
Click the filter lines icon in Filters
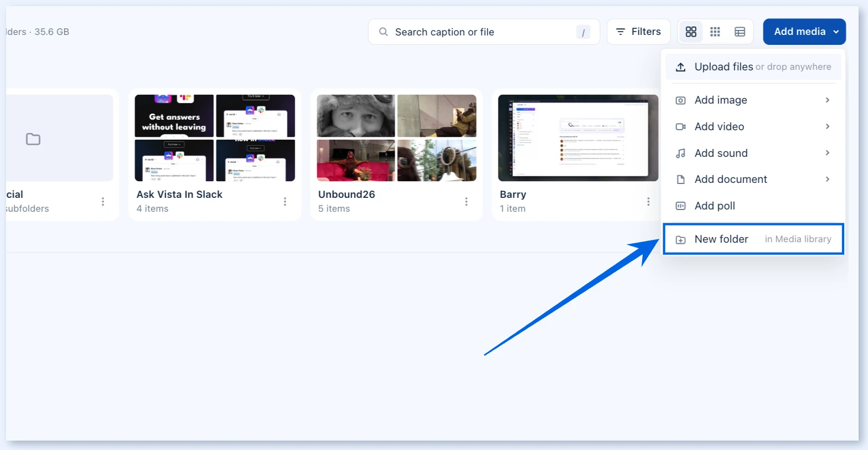point(621,32)
